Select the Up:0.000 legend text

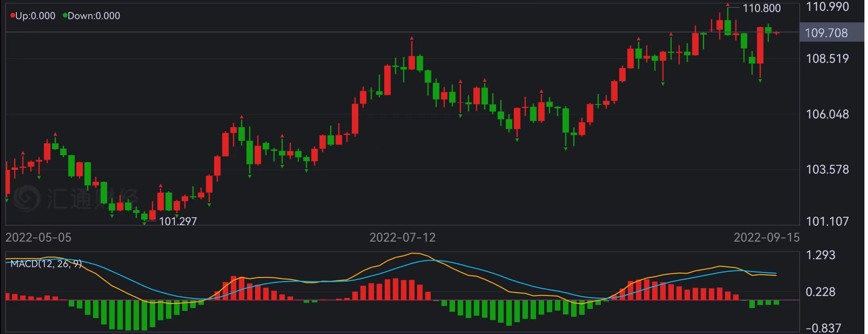pos(35,16)
